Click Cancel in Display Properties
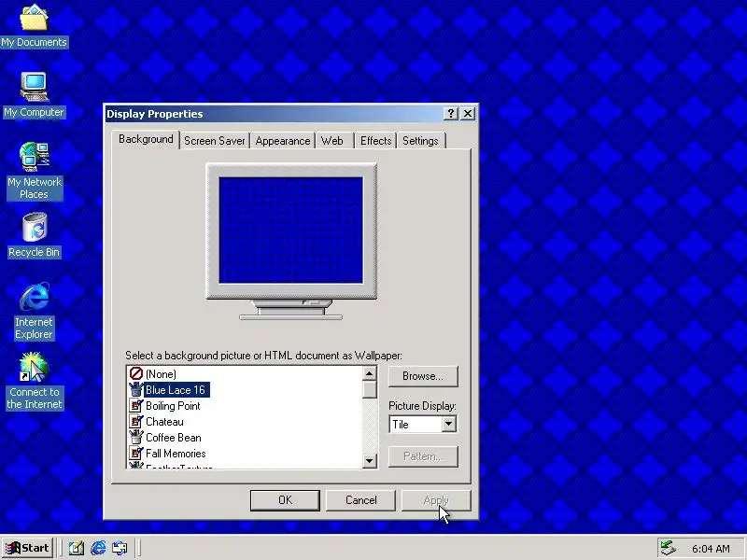The width and height of the screenshot is (747, 560). click(x=360, y=500)
